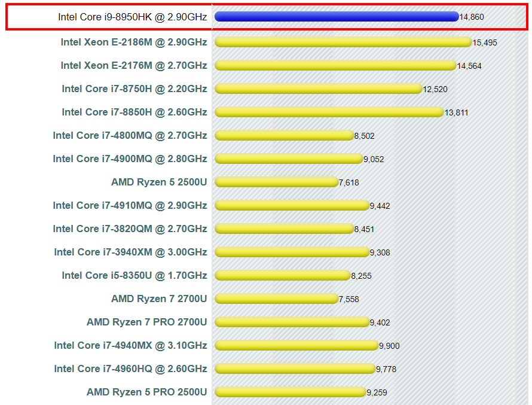Image resolution: width=532 pixels, height=405 pixels.
Task: Click the score value 9,259
Action: point(377,393)
